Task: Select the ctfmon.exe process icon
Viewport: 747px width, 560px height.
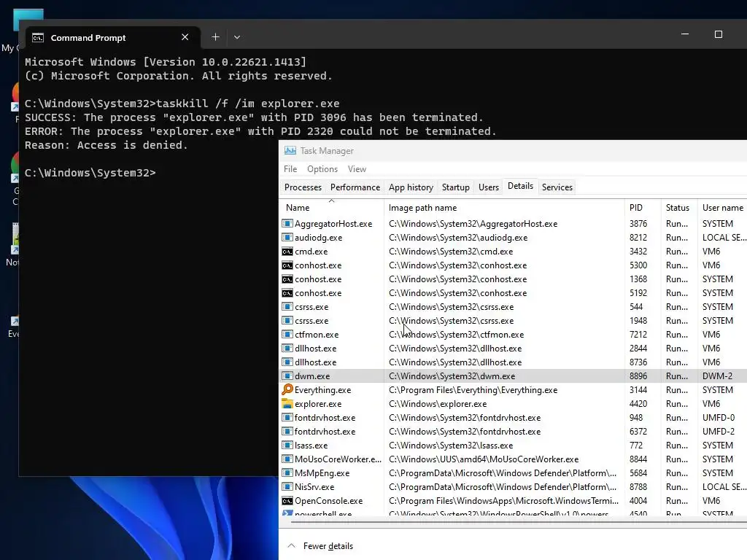Action: pyautogui.click(x=287, y=334)
